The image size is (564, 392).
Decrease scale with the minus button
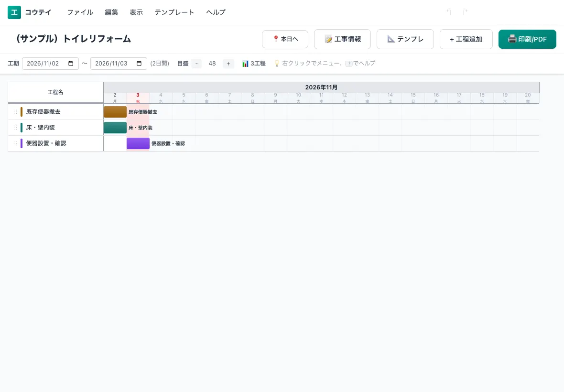pos(196,64)
